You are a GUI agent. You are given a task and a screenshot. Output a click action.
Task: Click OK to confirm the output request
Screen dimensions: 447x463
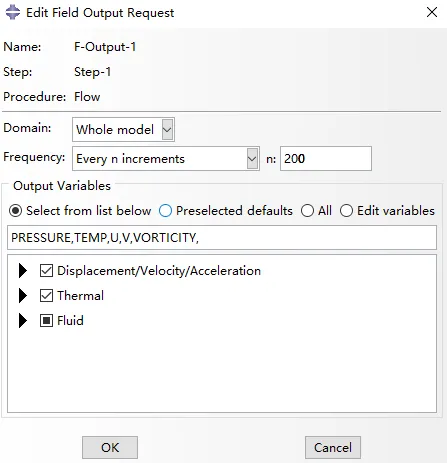pos(110,447)
